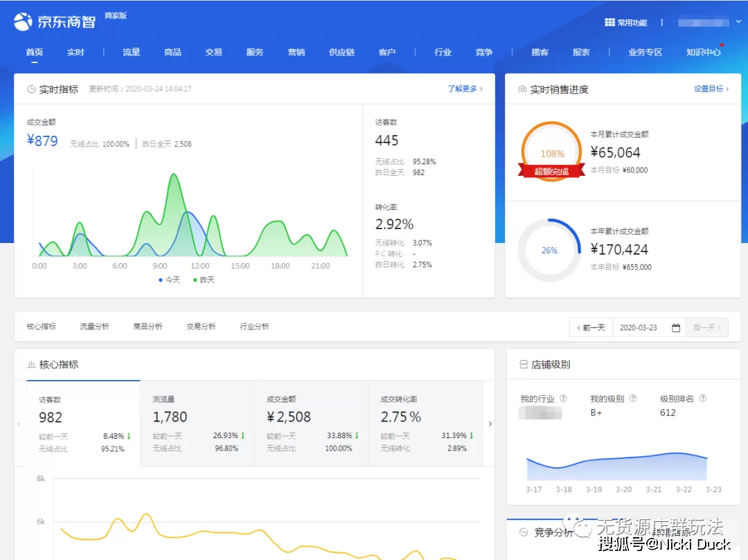This screenshot has width=748, height=560.
Task: Click the 了解更多 link
Action: pyautogui.click(x=465, y=89)
